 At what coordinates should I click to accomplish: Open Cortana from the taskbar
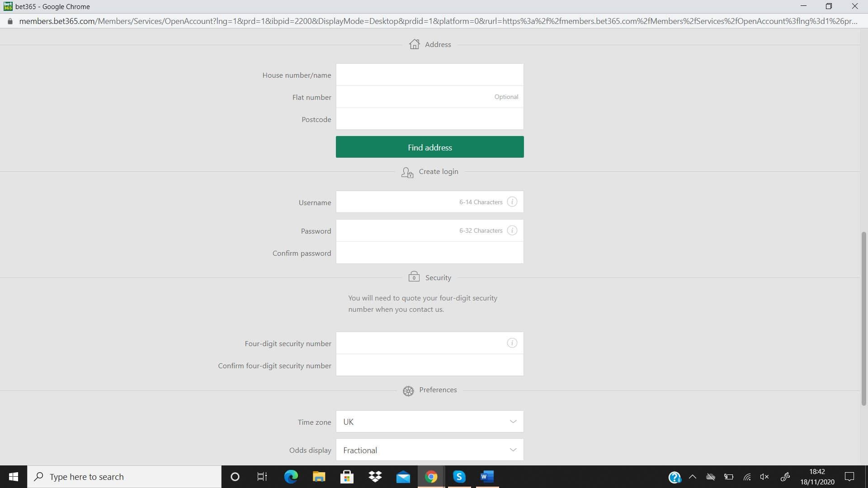[235, 477]
